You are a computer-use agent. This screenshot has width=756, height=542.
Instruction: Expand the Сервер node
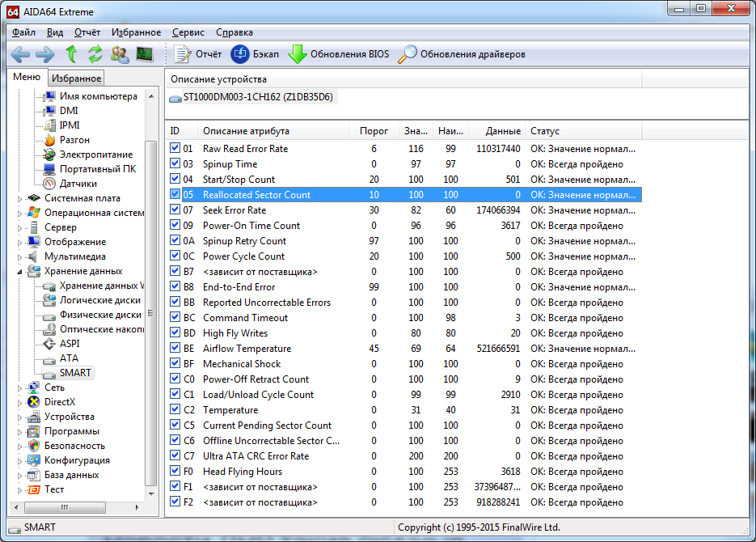(19, 227)
